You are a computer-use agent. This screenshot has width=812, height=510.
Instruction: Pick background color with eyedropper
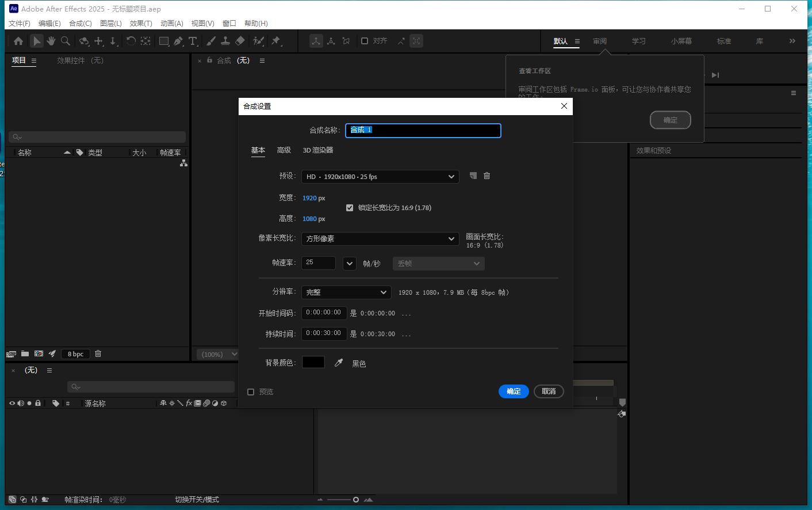339,363
